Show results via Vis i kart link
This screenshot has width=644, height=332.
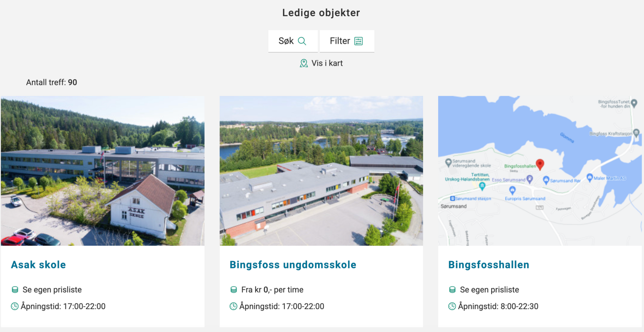click(321, 63)
